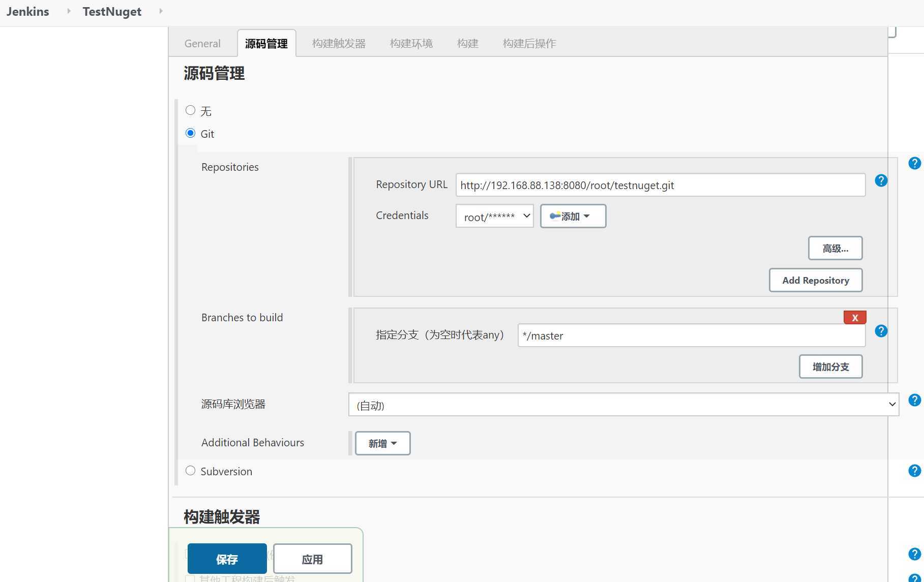The width and height of the screenshot is (924, 582).
Task: Click the 应用 apply button
Action: (x=312, y=559)
